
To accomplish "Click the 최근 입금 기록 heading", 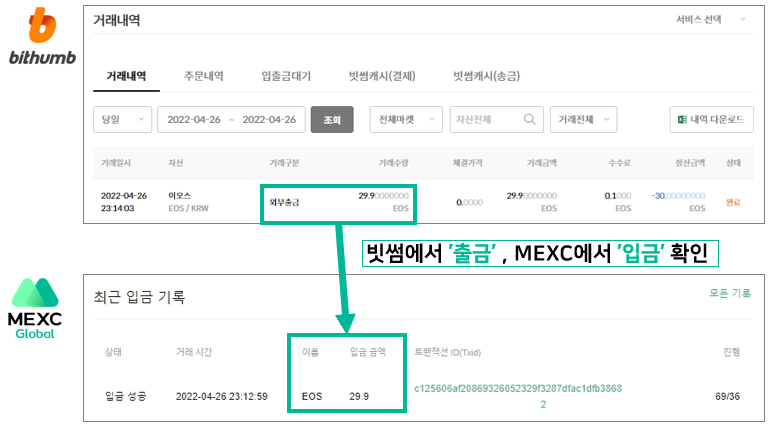I will click(139, 297).
